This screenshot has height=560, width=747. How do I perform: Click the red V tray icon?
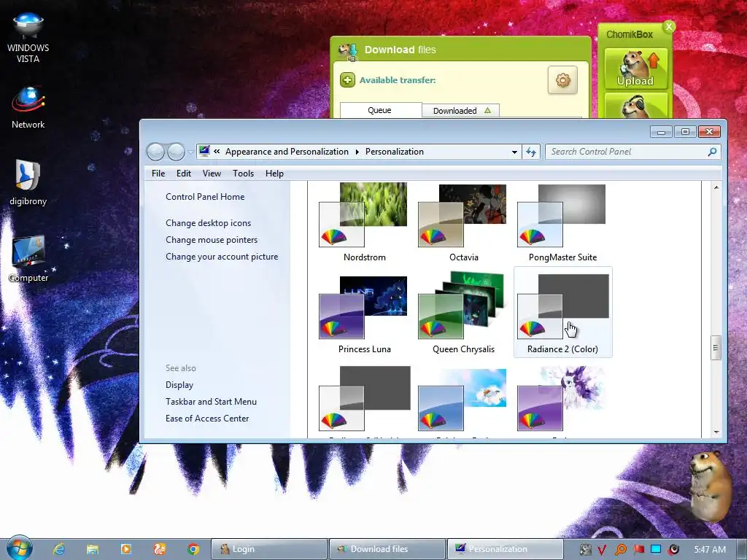pos(602,550)
